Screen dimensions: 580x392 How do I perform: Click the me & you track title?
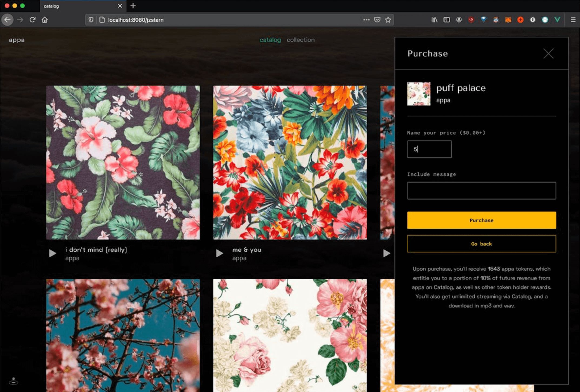[247, 250]
